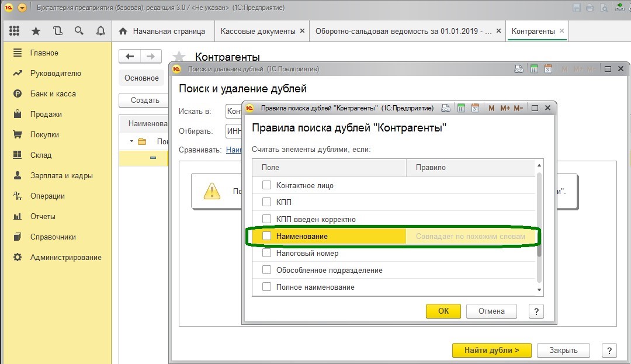Click scroll up arrow in rules list

pos(539,165)
